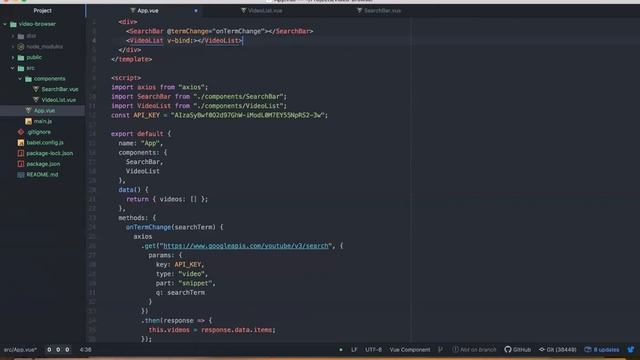640x360 pixels.
Task: Place cursor on onTermChange method name
Action: [x=148, y=227]
